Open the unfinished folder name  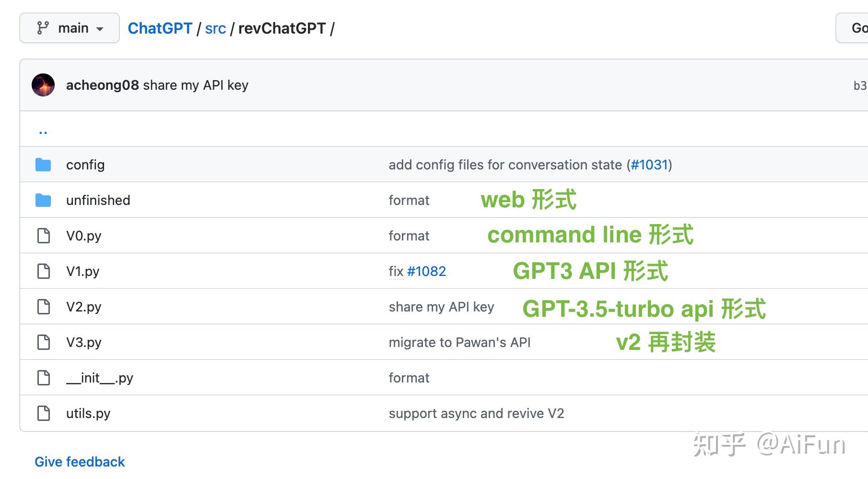[x=98, y=201]
